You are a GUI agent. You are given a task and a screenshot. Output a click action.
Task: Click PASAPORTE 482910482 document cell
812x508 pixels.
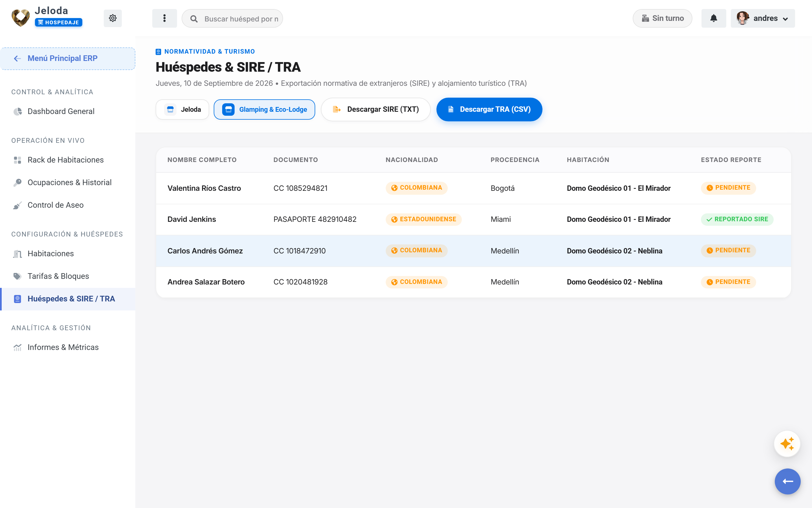315,219
